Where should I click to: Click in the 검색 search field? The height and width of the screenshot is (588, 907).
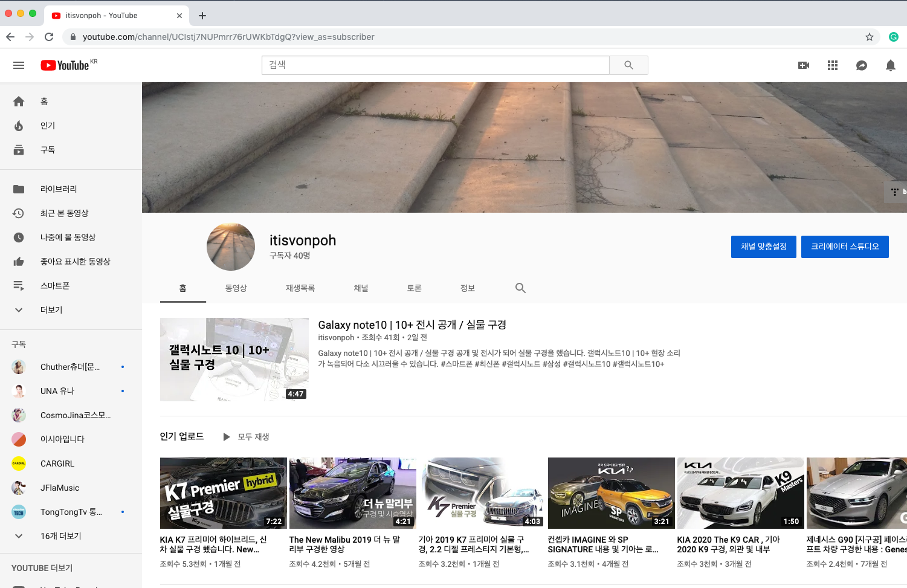point(436,65)
